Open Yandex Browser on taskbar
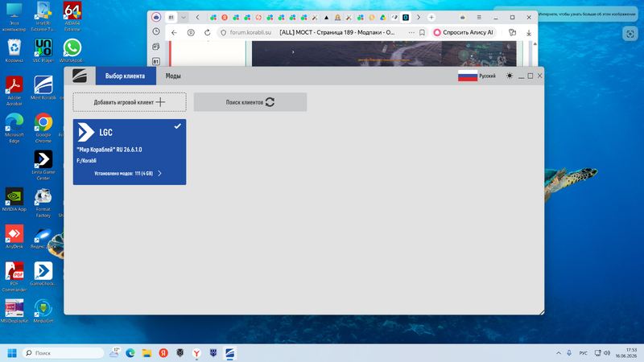This screenshot has width=644, height=362. (196, 353)
